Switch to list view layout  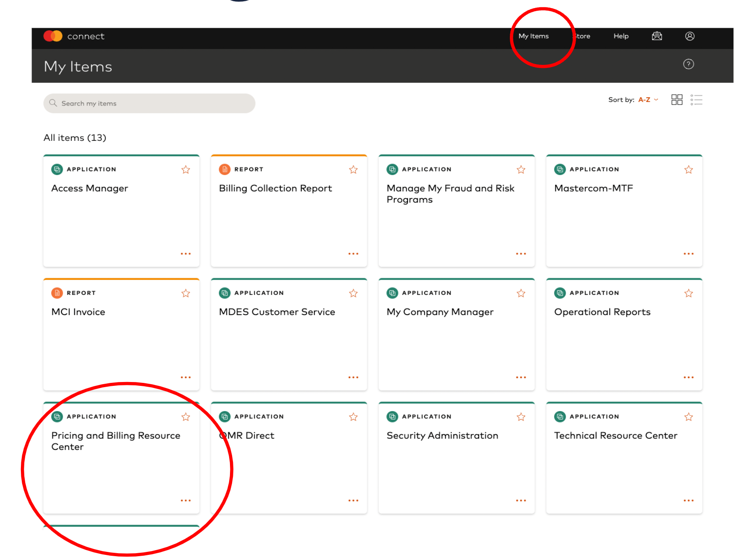click(696, 100)
